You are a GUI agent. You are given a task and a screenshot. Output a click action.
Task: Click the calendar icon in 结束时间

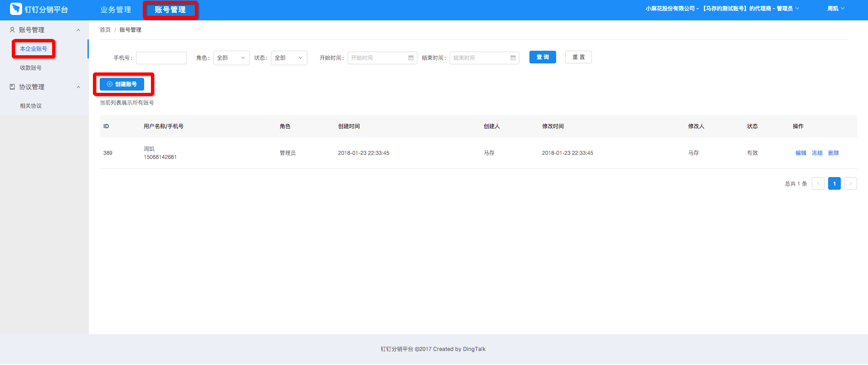coord(513,58)
